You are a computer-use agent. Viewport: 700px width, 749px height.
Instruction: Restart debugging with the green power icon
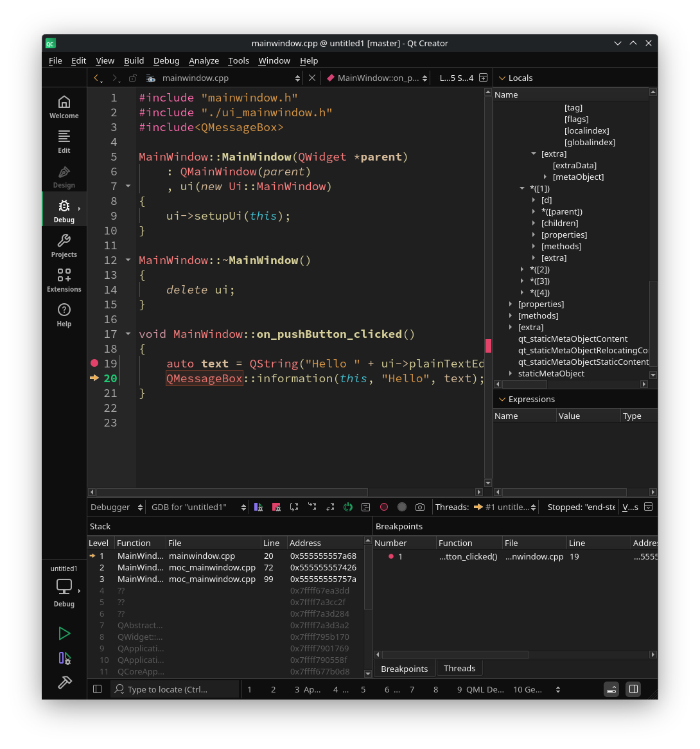[348, 507]
